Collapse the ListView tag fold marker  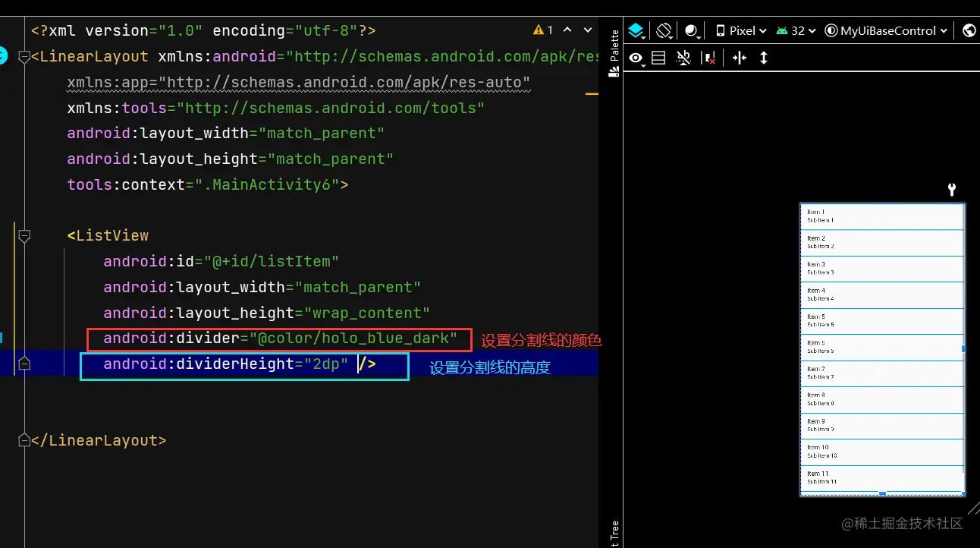[24, 236]
